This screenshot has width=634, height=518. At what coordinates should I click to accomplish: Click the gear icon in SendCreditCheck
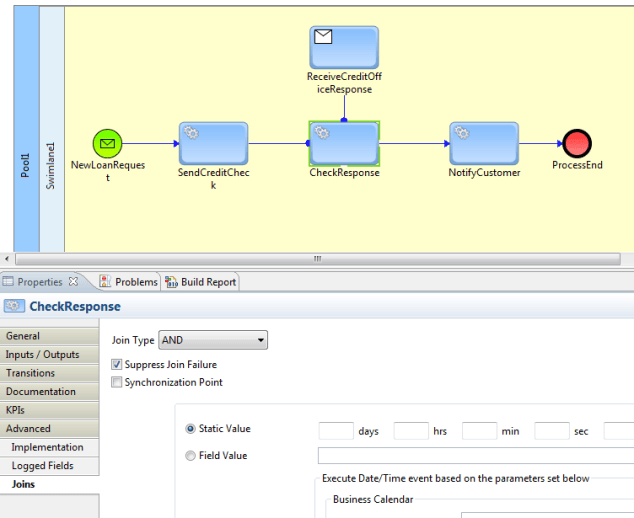[192, 133]
